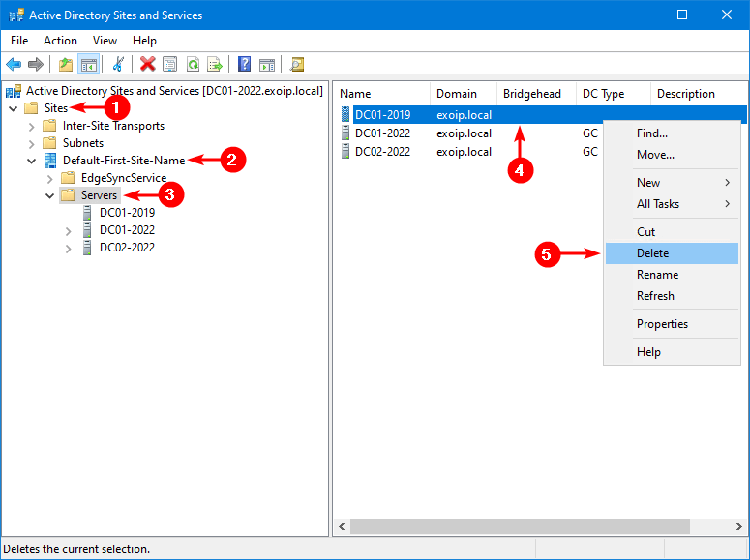Sort by the Domain column header

click(457, 94)
